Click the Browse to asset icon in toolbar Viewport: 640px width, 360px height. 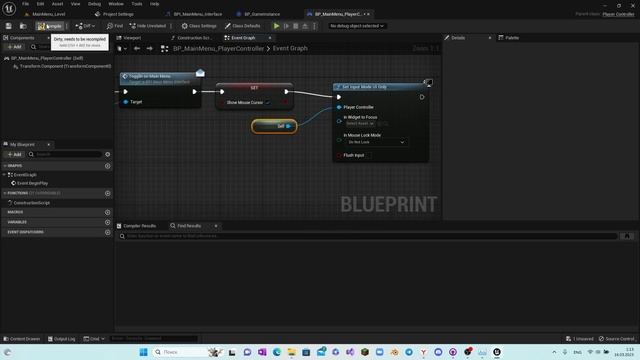[23, 26]
